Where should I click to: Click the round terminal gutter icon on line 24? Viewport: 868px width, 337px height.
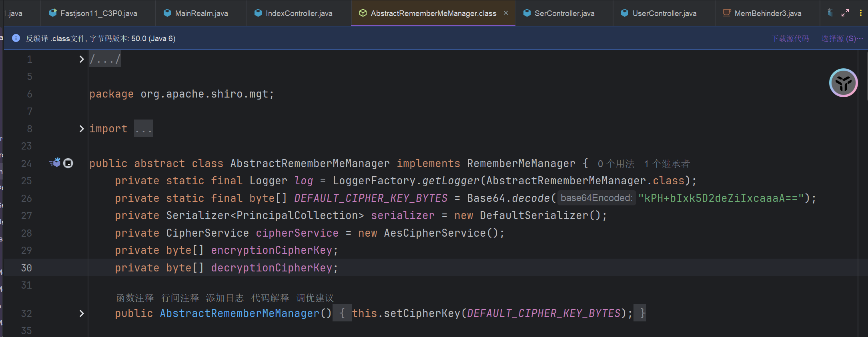click(68, 163)
